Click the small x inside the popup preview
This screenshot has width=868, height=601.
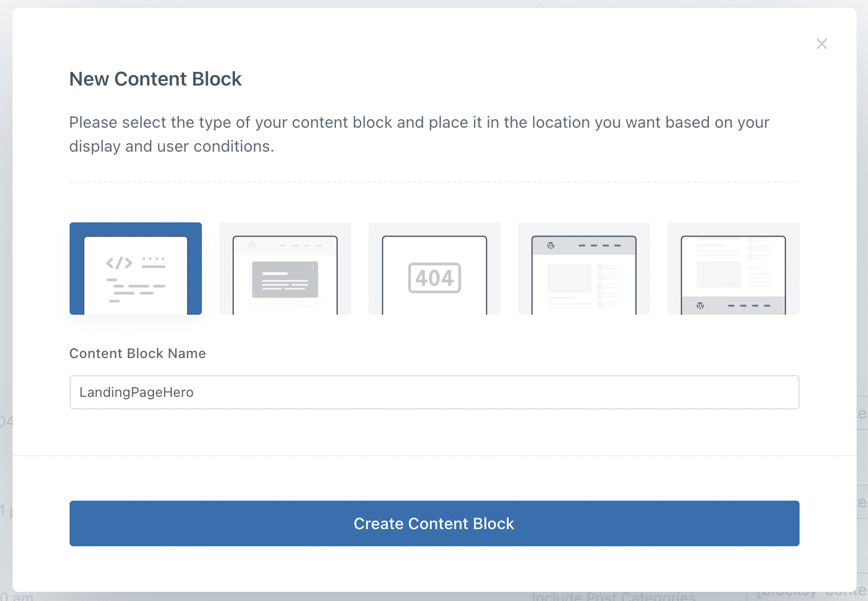pos(313,266)
